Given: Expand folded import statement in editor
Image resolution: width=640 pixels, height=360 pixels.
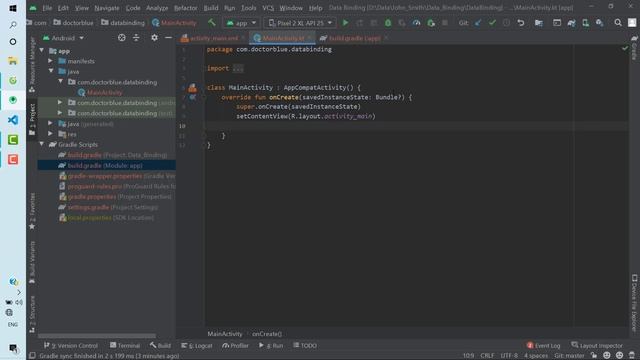Looking at the screenshot, I should [238, 69].
